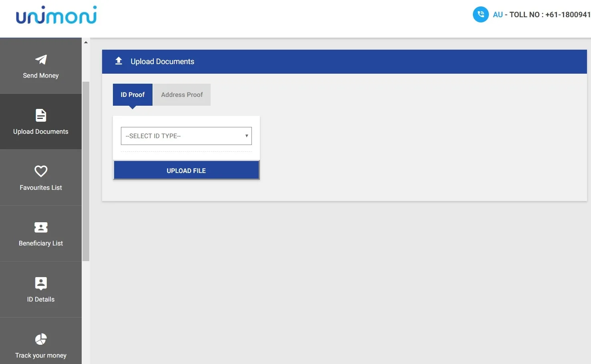Viewport: 591px width, 364px height.
Task: Select the Send Money paper plane icon
Action: click(x=40, y=59)
